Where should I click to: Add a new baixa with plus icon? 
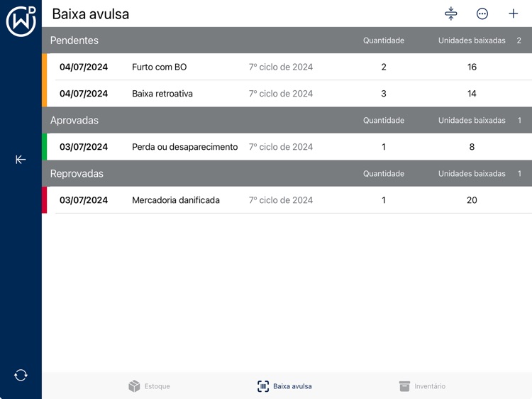[514, 13]
